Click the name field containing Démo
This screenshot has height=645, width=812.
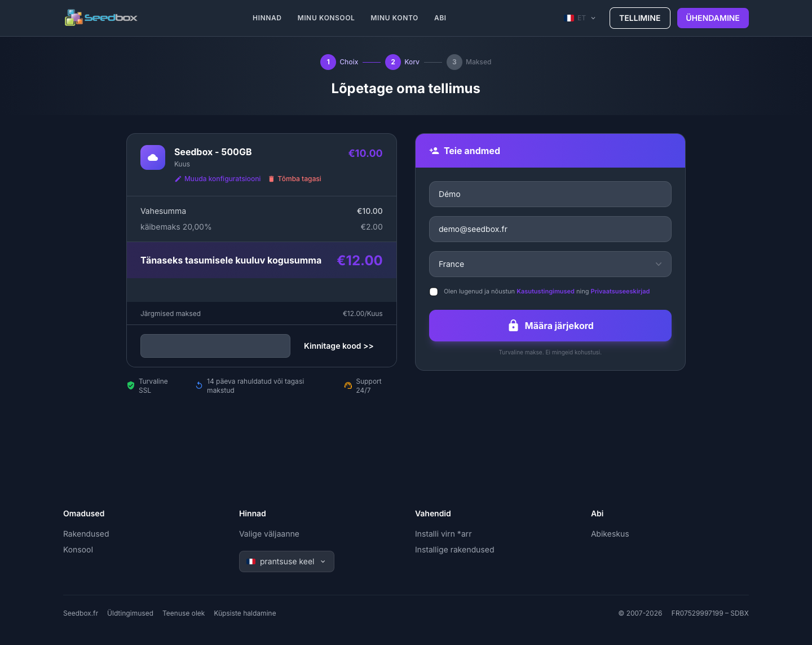pos(550,194)
